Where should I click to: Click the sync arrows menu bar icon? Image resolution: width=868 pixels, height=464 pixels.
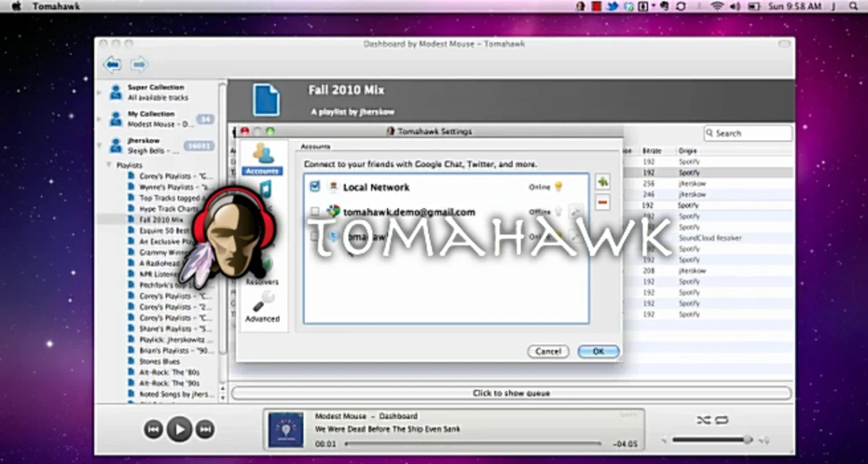pyautogui.click(x=681, y=6)
